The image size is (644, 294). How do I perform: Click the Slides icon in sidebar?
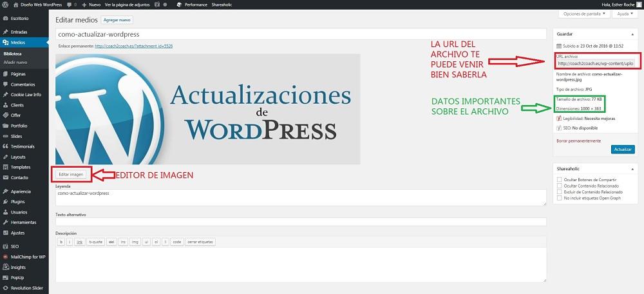point(5,136)
